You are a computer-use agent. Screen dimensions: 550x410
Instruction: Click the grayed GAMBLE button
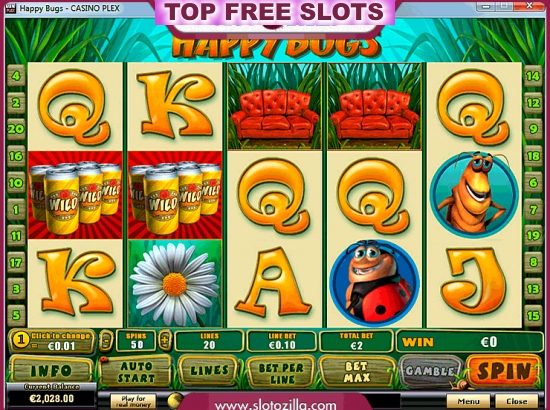point(430,371)
